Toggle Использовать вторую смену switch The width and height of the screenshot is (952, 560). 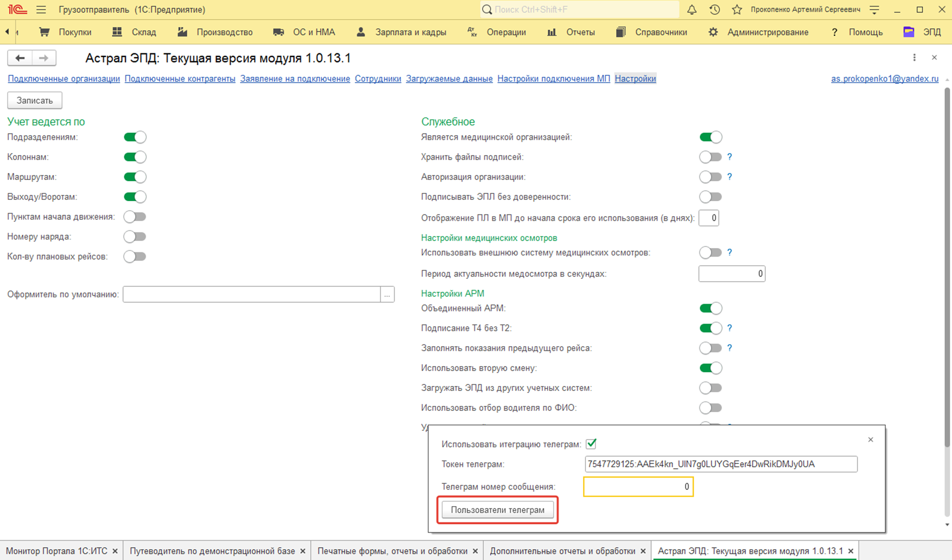pyautogui.click(x=711, y=368)
